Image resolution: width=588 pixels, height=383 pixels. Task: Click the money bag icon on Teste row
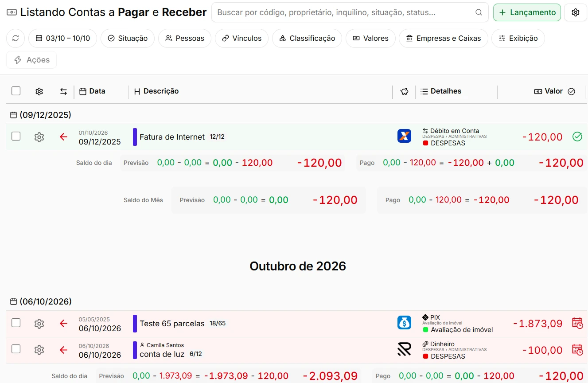404,322
